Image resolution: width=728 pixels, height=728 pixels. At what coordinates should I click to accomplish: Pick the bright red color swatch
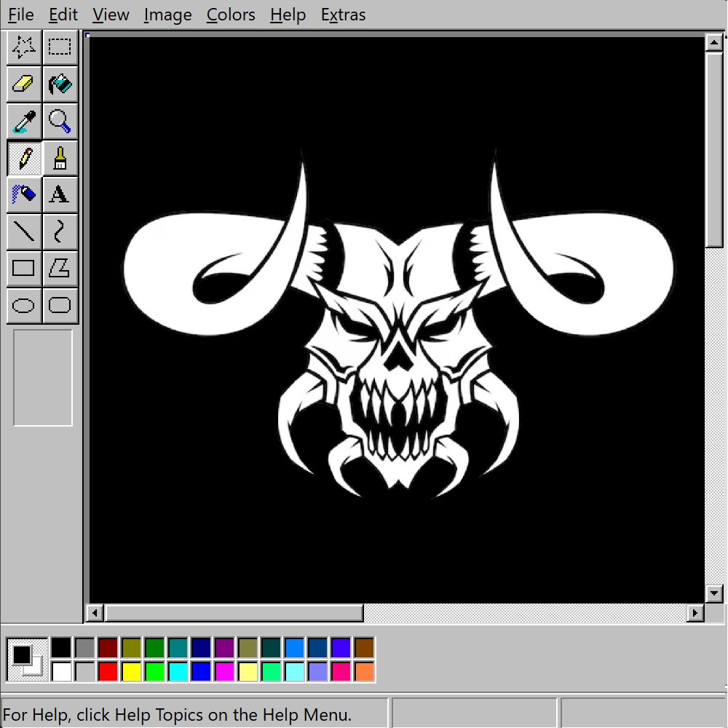click(x=108, y=671)
